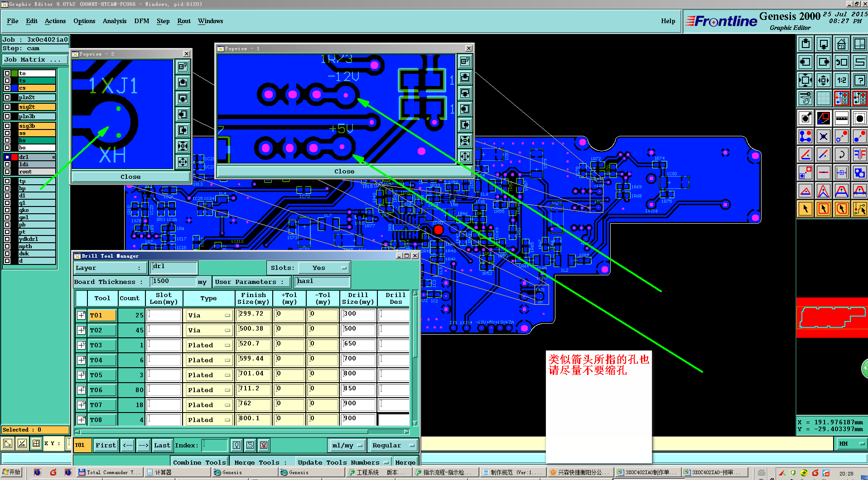Click the pan up icon
This screenshot has width=868, height=480.
tap(805, 44)
